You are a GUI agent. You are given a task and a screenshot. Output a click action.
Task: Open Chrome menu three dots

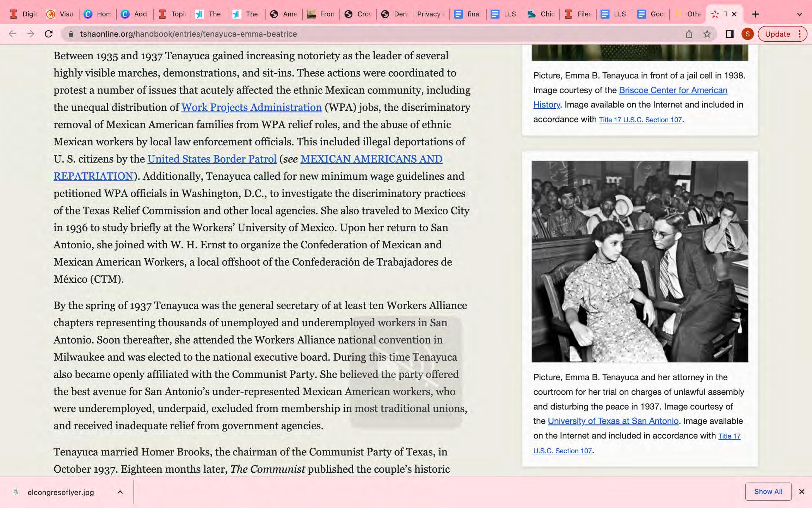click(800, 34)
